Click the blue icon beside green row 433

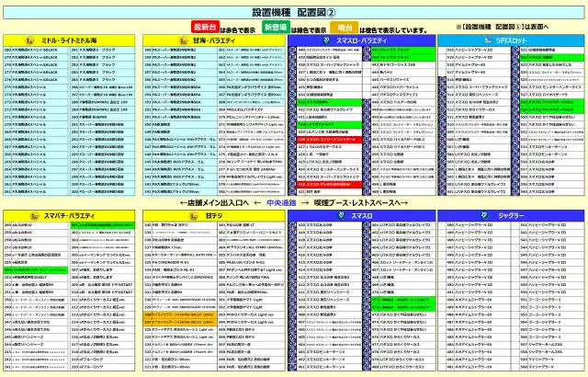point(292,102)
